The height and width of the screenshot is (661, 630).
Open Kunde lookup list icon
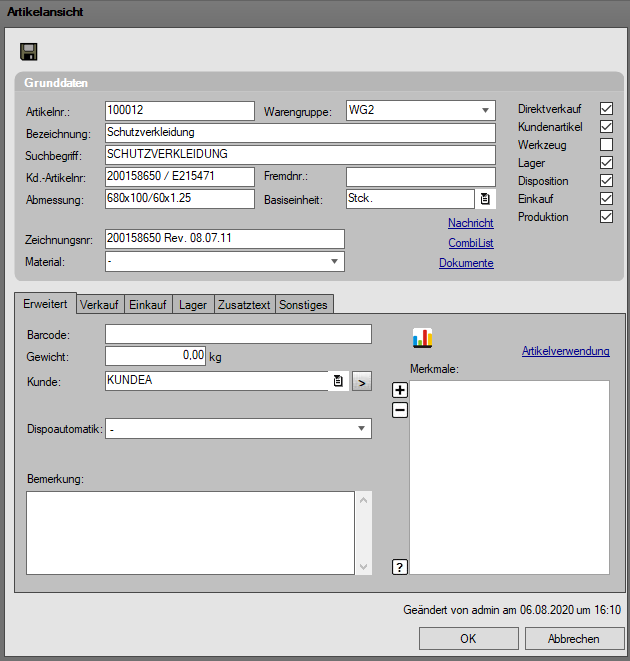pos(338,381)
